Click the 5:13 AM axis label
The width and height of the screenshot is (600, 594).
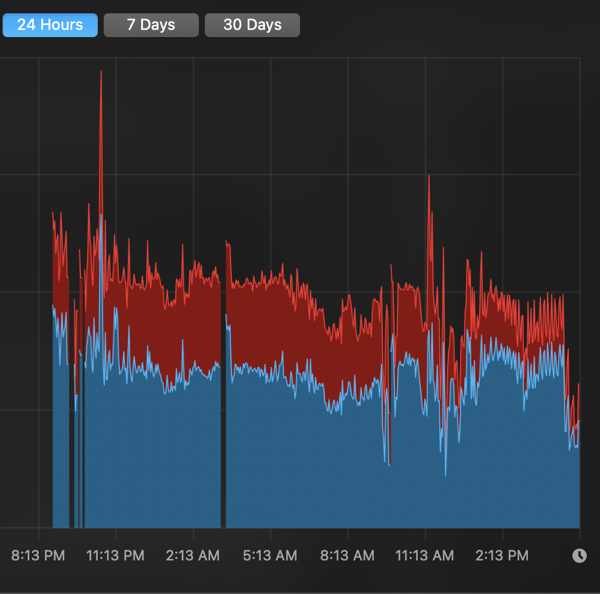[270, 555]
